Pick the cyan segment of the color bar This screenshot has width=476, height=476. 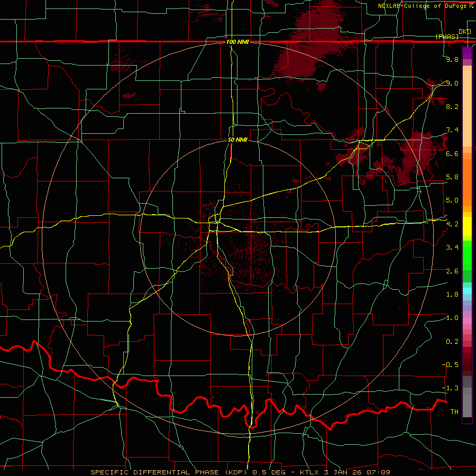click(467, 291)
